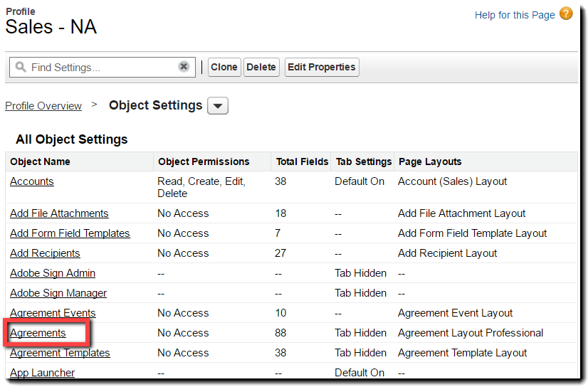Screen dimensions: 588x387
Task: Select Add Form Field Templates link
Action: (70, 233)
